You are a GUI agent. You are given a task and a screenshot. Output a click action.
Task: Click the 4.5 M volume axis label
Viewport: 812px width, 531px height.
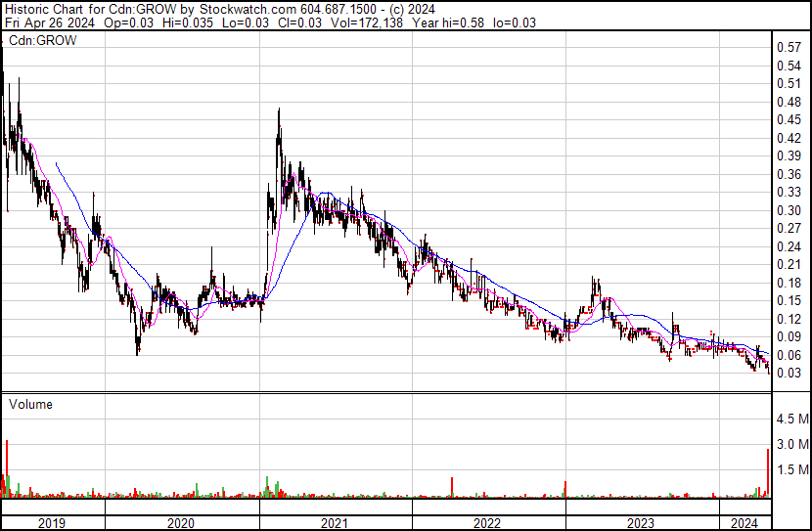click(792, 419)
